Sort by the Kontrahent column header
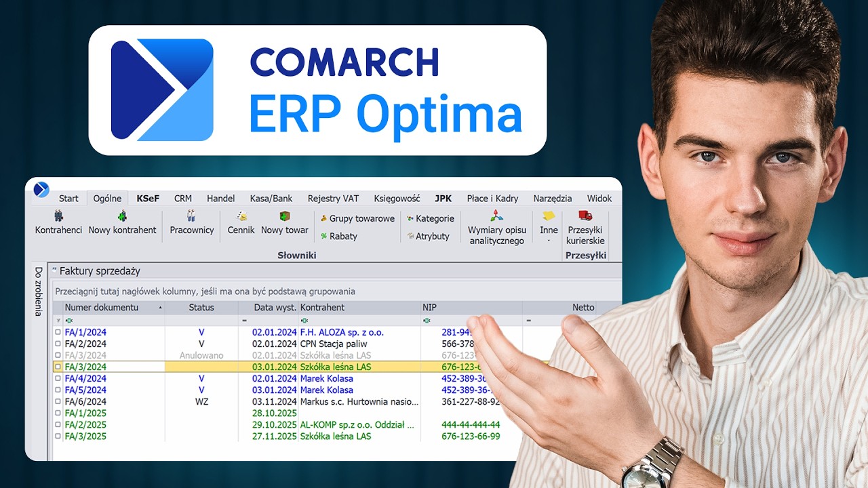Viewport: 868px width, 488px height. pos(359,308)
